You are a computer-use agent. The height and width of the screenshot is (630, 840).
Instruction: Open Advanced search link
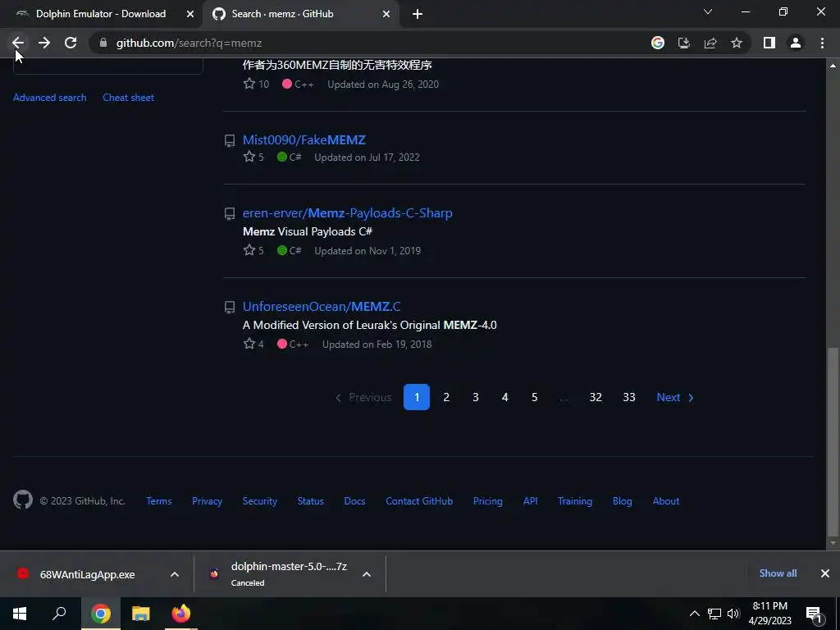(x=50, y=98)
